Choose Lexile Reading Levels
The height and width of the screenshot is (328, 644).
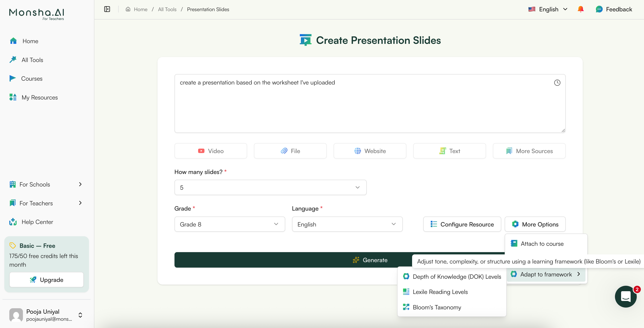(440, 292)
